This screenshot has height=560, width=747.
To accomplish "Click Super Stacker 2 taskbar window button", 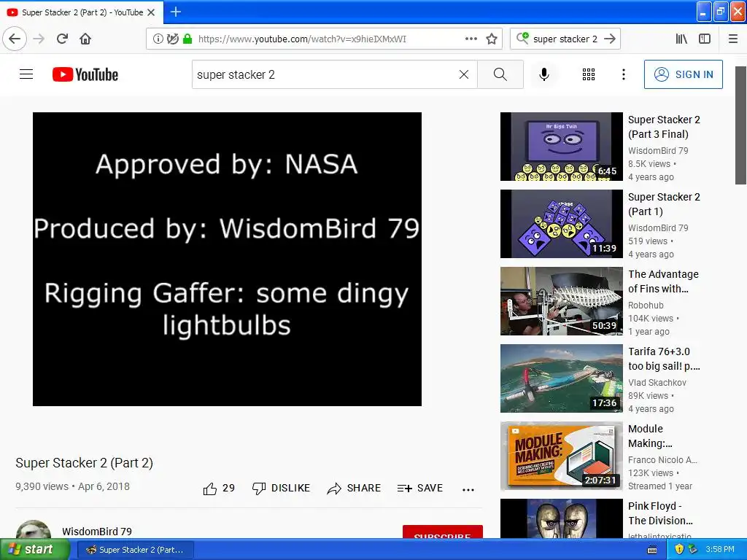I will (x=136, y=550).
